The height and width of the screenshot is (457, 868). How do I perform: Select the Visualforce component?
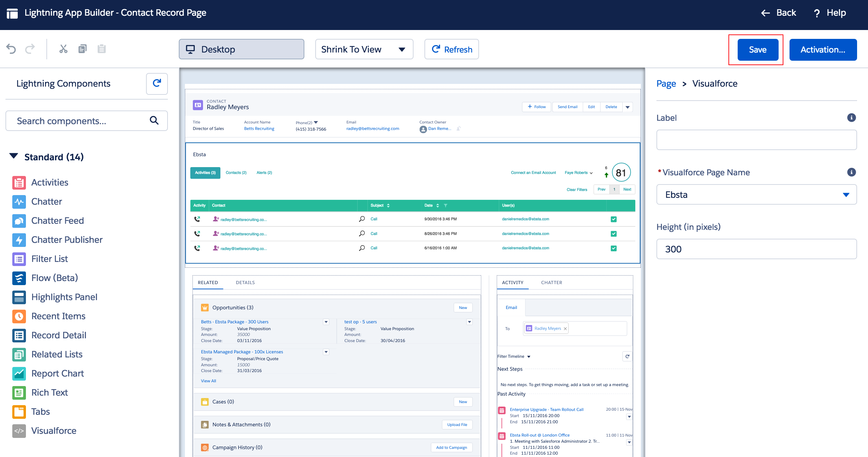pos(54,431)
